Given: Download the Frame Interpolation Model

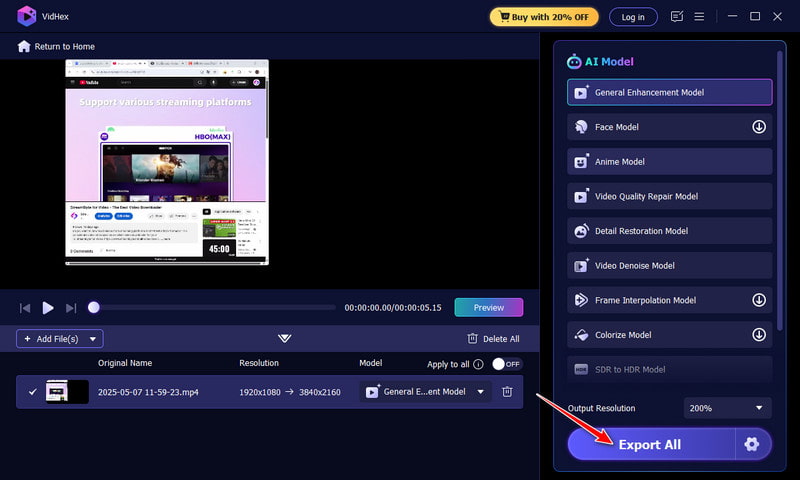Looking at the screenshot, I should click(x=758, y=300).
